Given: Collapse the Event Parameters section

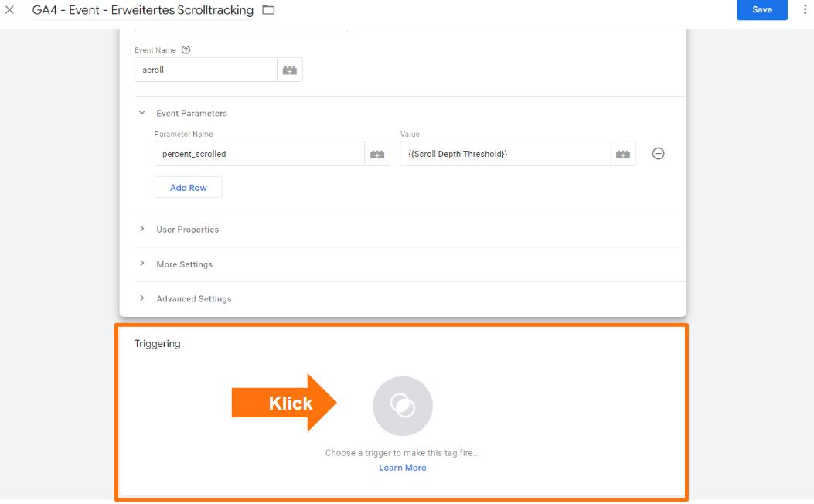Looking at the screenshot, I should (142, 113).
